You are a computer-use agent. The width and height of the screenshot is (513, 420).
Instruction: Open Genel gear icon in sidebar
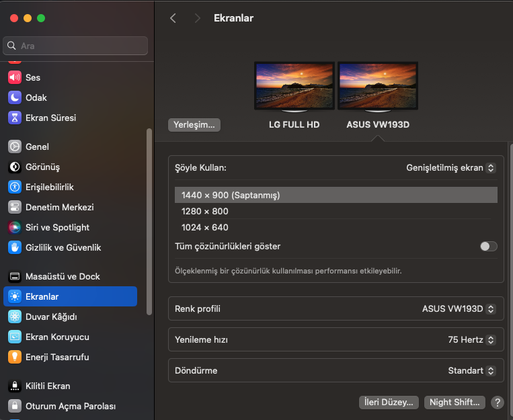[x=15, y=146]
